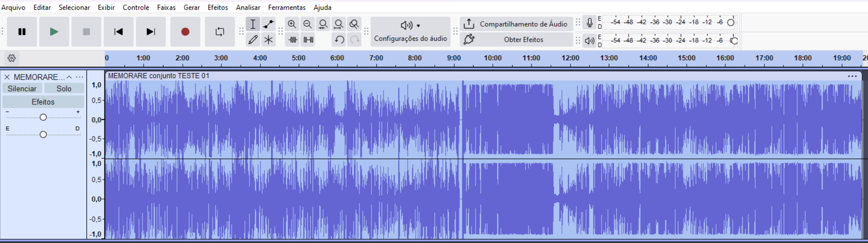Click the Trim audio outside selection icon

pos(293,40)
